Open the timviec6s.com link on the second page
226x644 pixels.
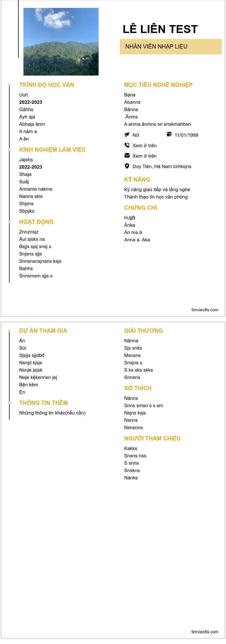[205, 632]
